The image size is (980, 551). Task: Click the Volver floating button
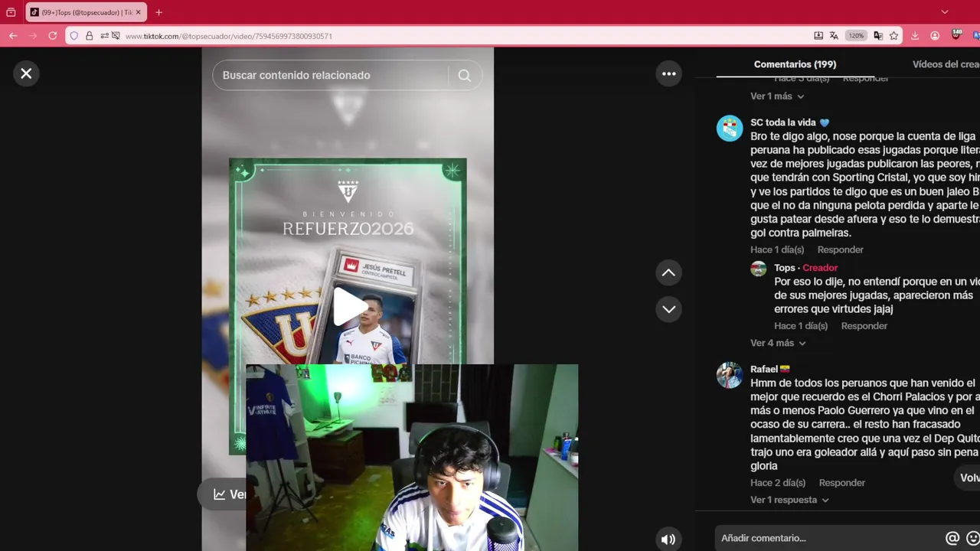[x=968, y=478]
